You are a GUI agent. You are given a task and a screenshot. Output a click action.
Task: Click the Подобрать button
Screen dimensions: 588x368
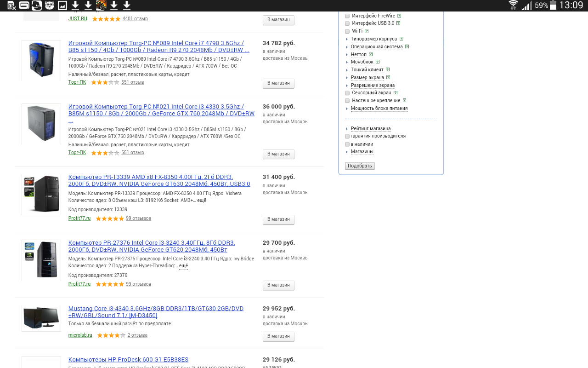click(360, 166)
